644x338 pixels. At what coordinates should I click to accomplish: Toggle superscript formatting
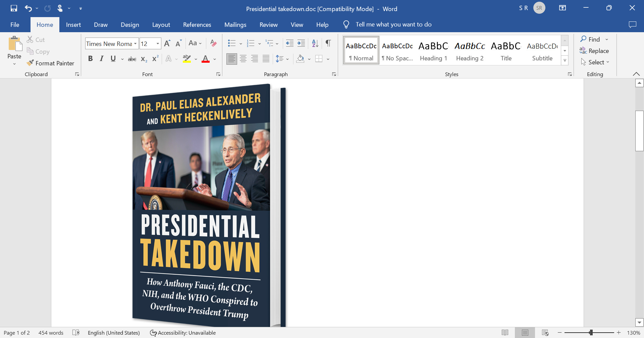(x=155, y=59)
